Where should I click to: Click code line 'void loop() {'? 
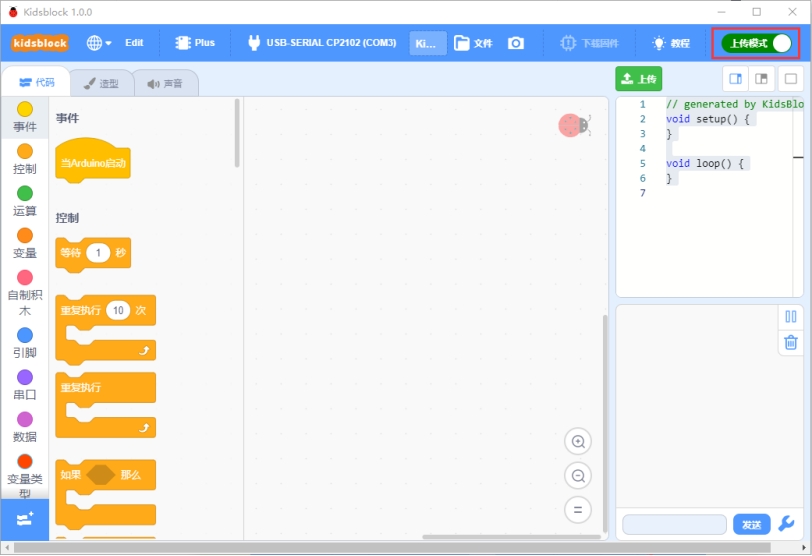[x=705, y=164]
